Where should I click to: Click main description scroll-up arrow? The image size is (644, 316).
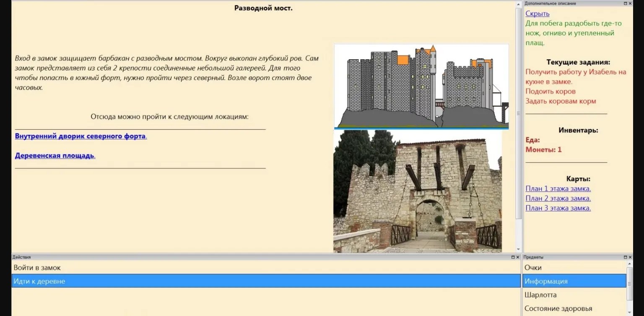[519, 4]
